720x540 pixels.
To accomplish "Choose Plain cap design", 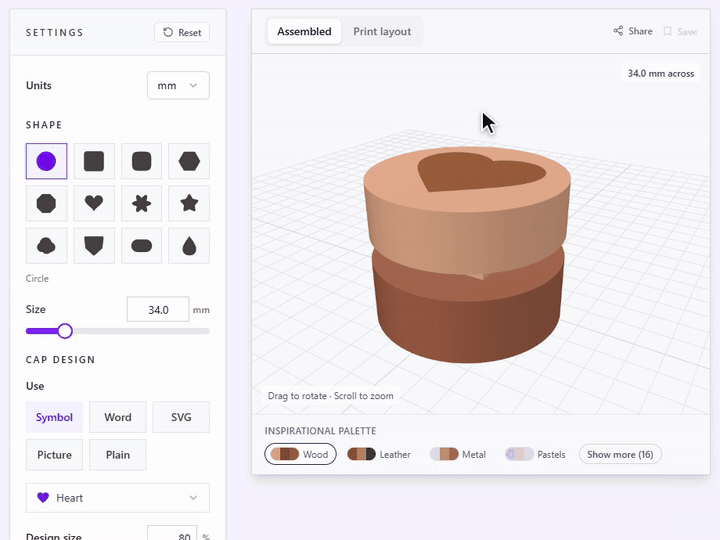I will 118,455.
